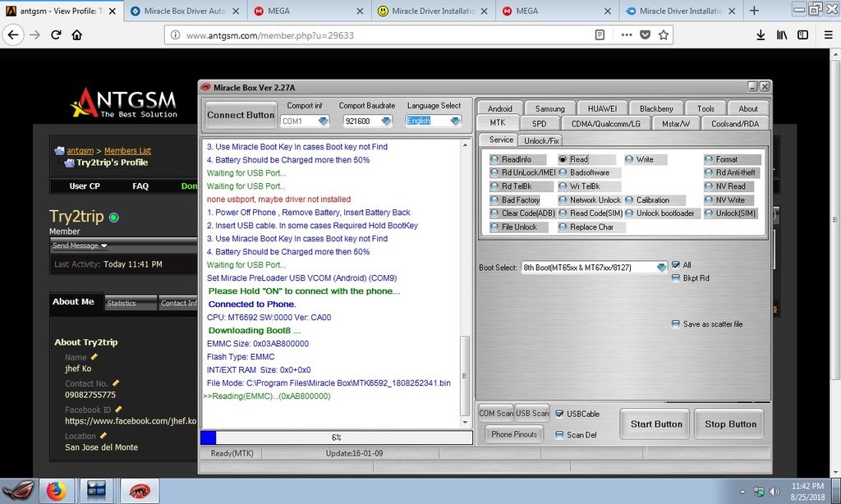841x504 pixels.
Task: Enable the Save as scatter file checkbox
Action: [676, 324]
